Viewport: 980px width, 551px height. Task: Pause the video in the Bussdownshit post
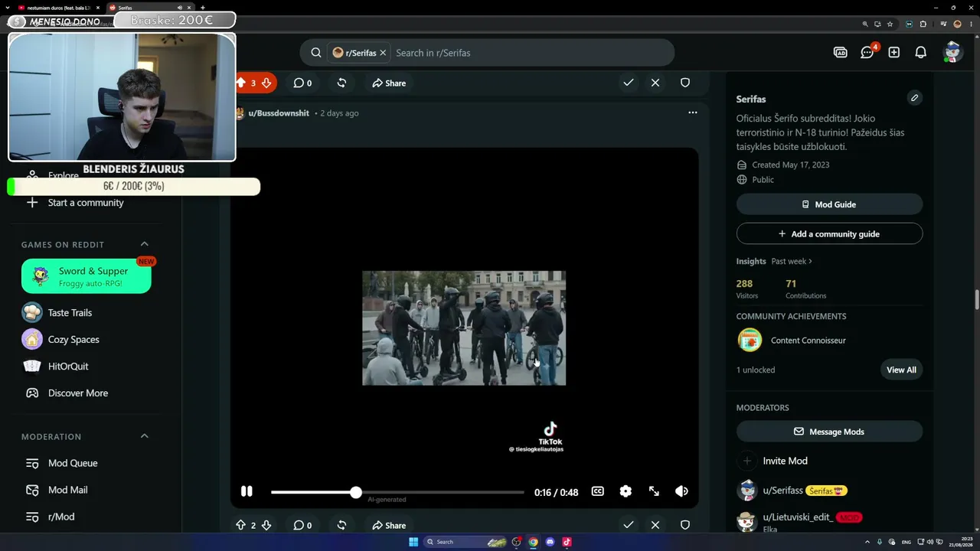click(247, 491)
